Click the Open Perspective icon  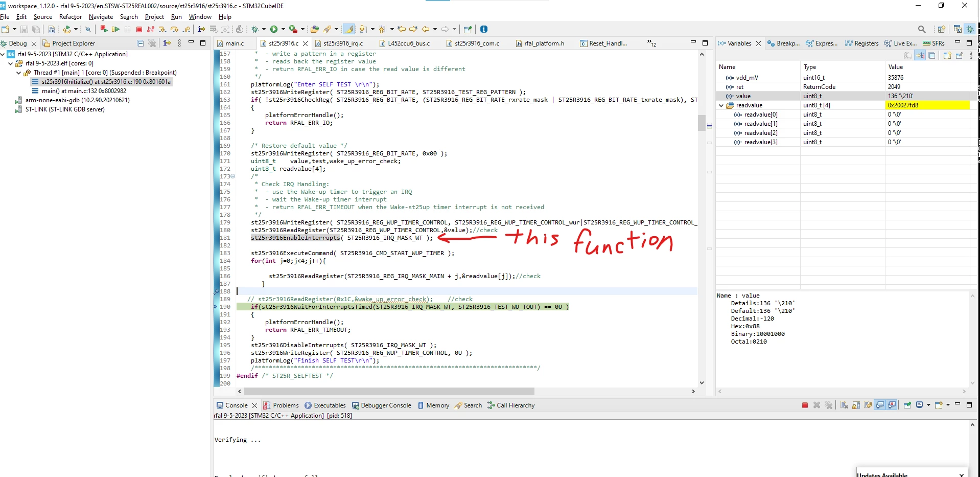click(x=941, y=29)
